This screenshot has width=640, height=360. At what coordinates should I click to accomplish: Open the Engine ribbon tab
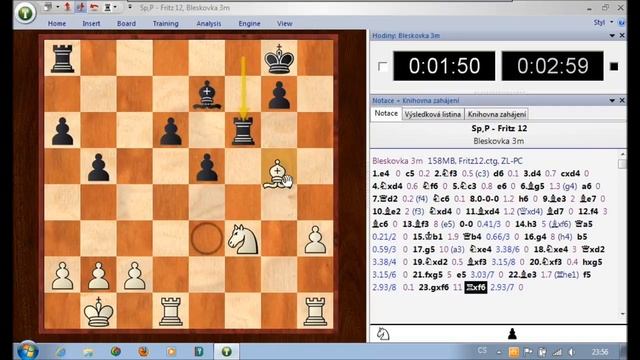tap(249, 23)
